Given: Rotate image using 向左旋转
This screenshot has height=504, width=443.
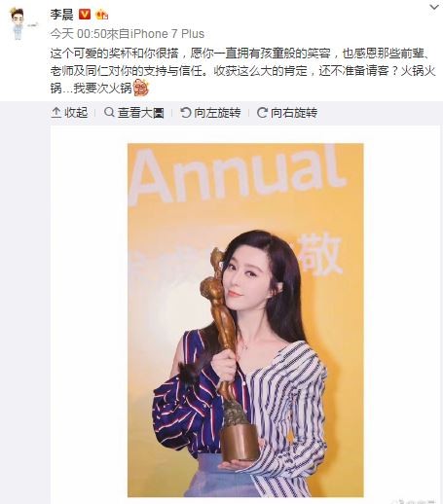Looking at the screenshot, I should click(210, 113).
